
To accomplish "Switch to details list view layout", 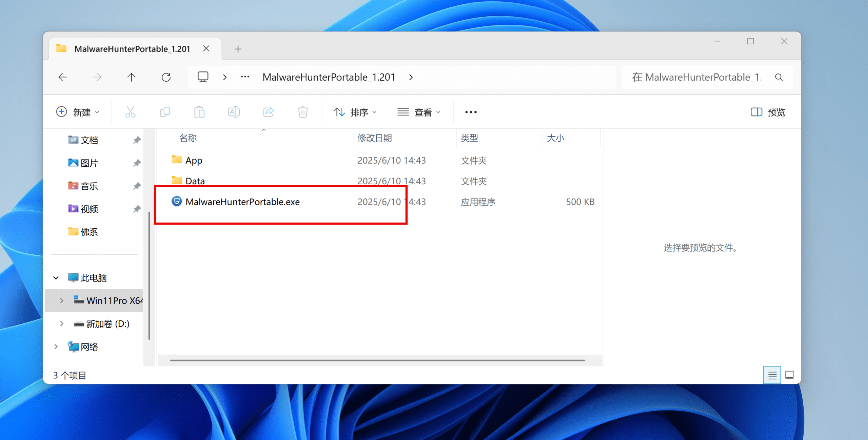I will point(772,375).
